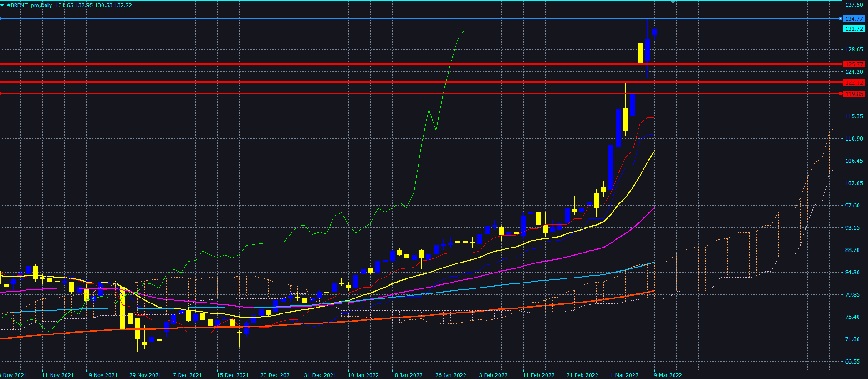Image resolution: width=868 pixels, height=379 pixels.
Task: Click the 10 Jan 2022 date label
Action: (363, 375)
